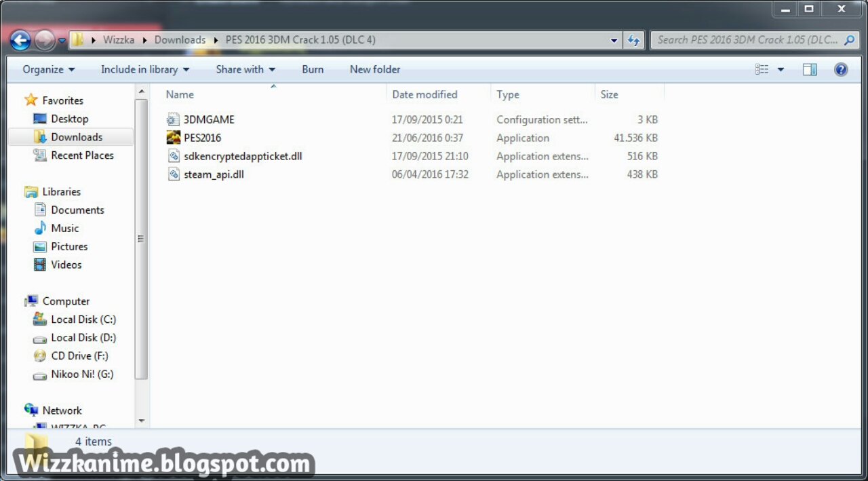
Task: Select the sdkencryptedappticket.dll file icon
Action: 174,156
